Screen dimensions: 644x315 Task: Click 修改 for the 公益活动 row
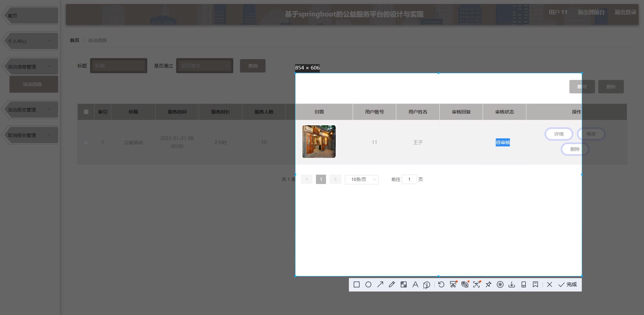pos(591,134)
